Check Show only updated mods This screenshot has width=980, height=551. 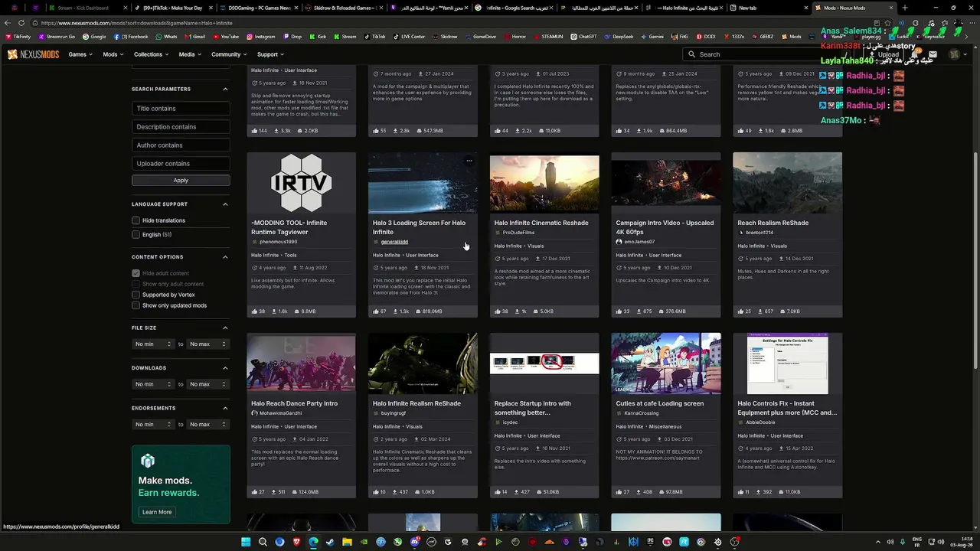click(x=136, y=305)
